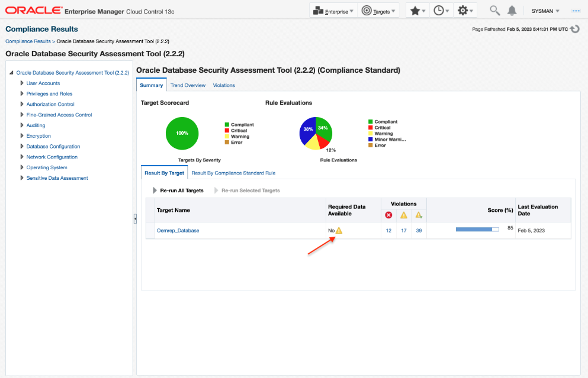Image resolution: width=588 pixels, height=378 pixels.
Task: Select Operating System in the tree
Action: pos(47,167)
